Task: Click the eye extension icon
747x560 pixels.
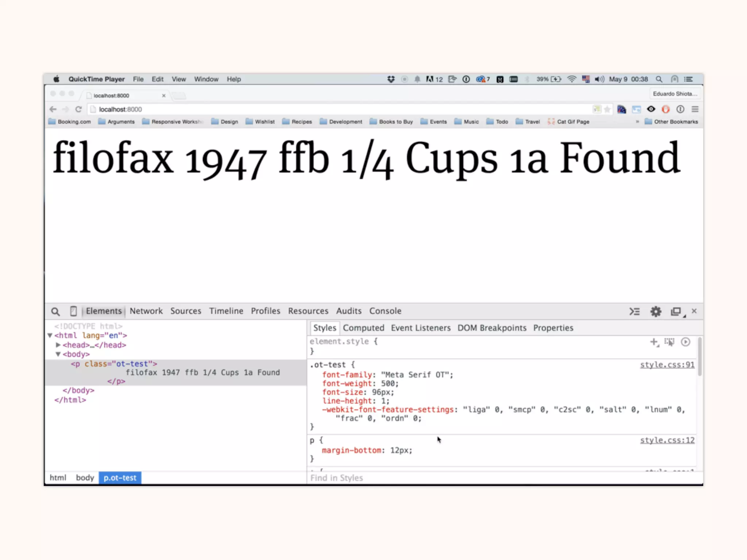Action: tap(651, 109)
